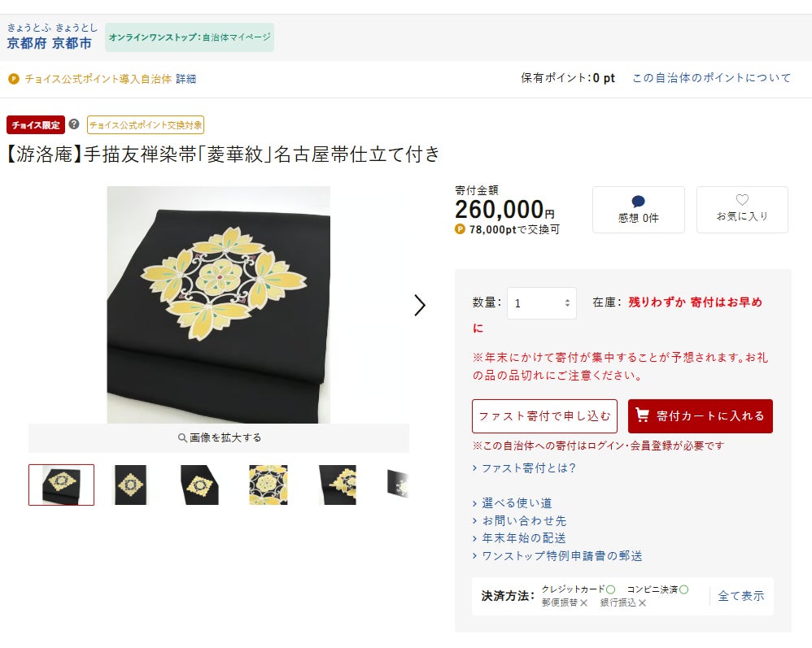Click the チョイス限定 red badge

(x=36, y=124)
